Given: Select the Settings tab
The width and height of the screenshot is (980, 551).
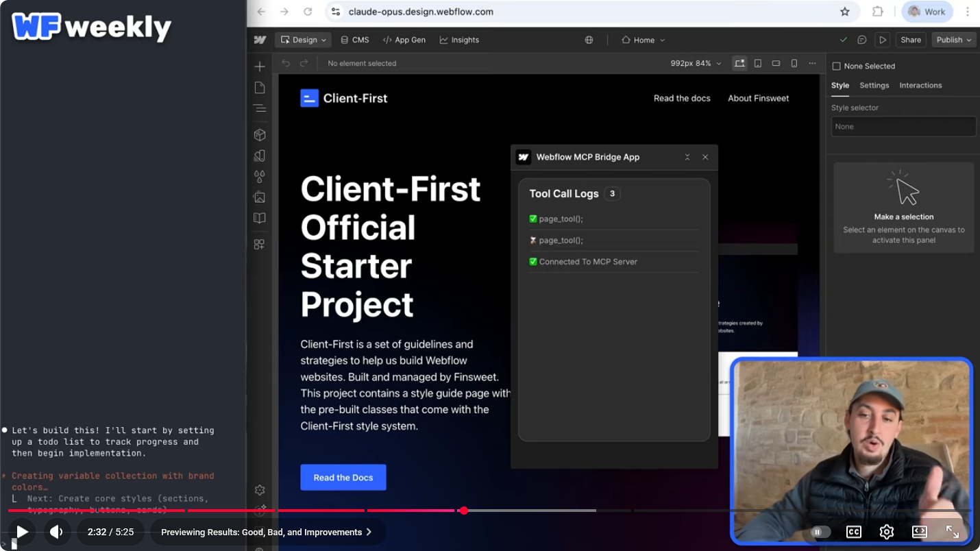Looking at the screenshot, I should (874, 86).
